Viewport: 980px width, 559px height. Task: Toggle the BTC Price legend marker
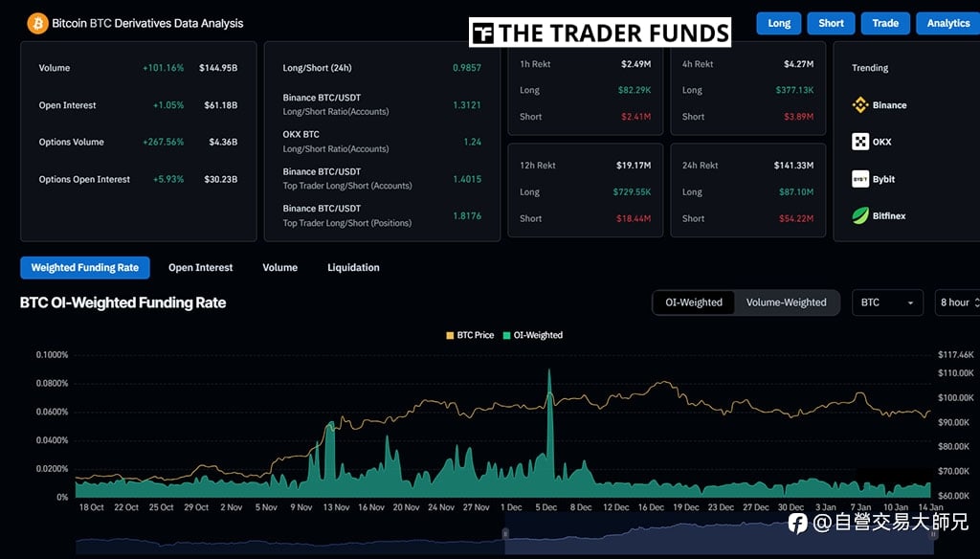450,336
